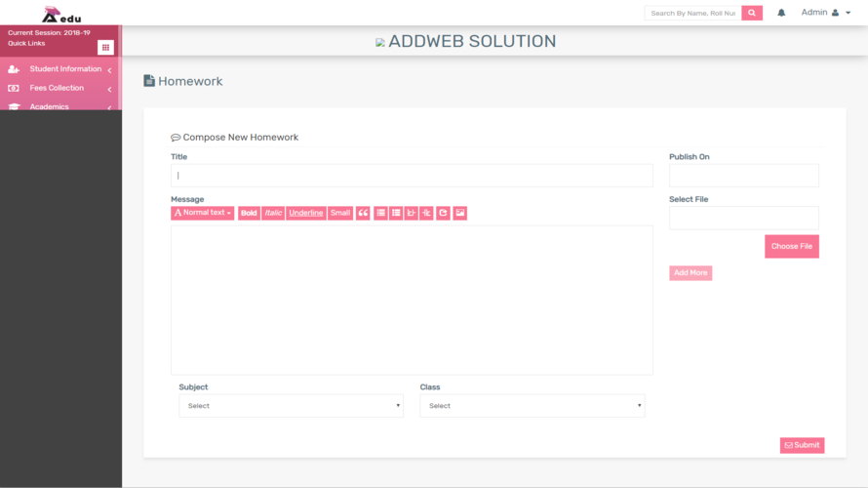
Task: Focus the Search By Name field
Action: pyautogui.click(x=693, y=13)
